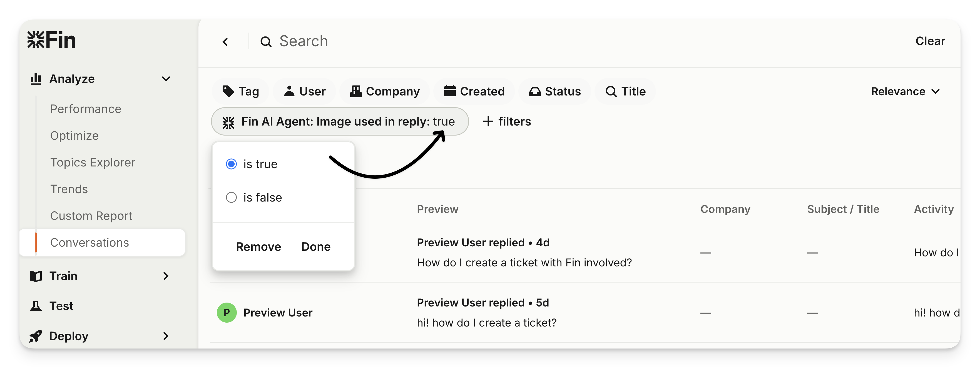Open the Relevance sort dropdown
Viewport: 980px width, 368px height.
[x=905, y=92]
